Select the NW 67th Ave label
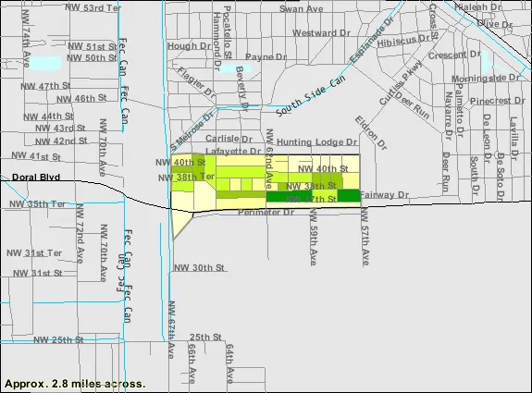The height and width of the screenshot is (393, 532). (x=172, y=329)
